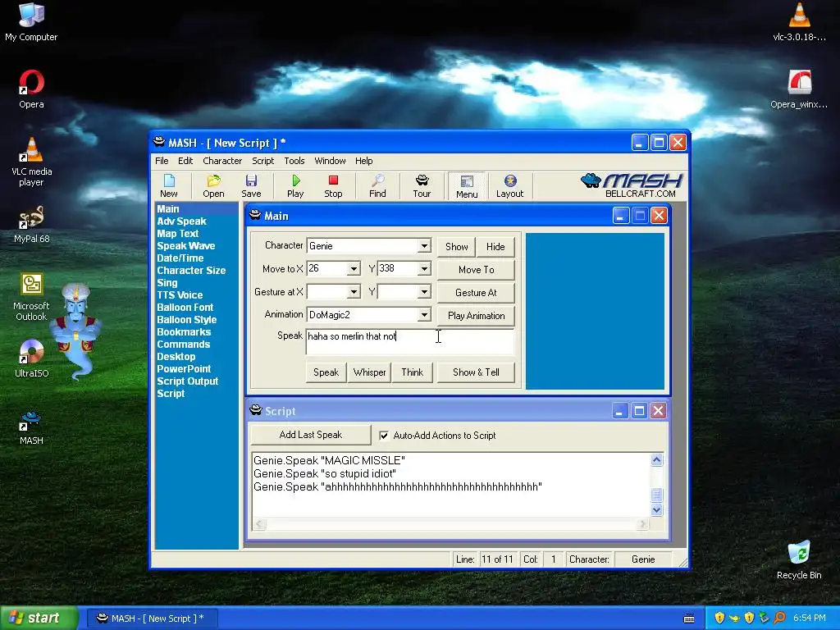The width and height of the screenshot is (840, 630).
Task: Click the Show character button
Action: pos(456,246)
